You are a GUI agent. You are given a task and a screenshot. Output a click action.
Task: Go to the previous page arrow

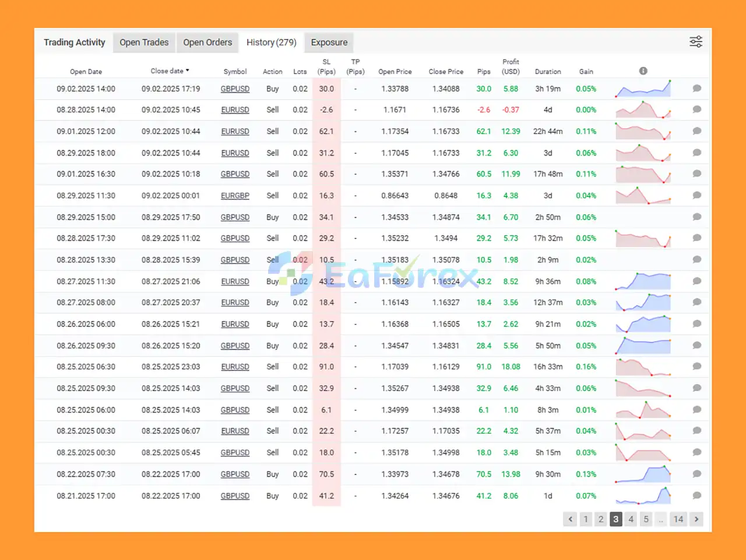point(570,519)
